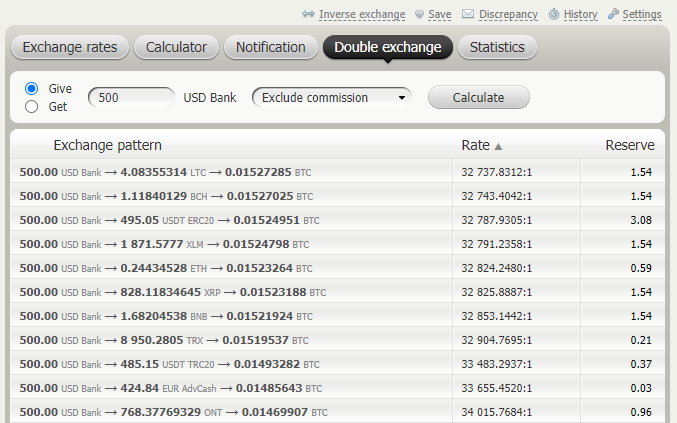Viewport: 677px width, 423px height.
Task: Click the rate 32 824.2480:1
Action: pos(497,268)
